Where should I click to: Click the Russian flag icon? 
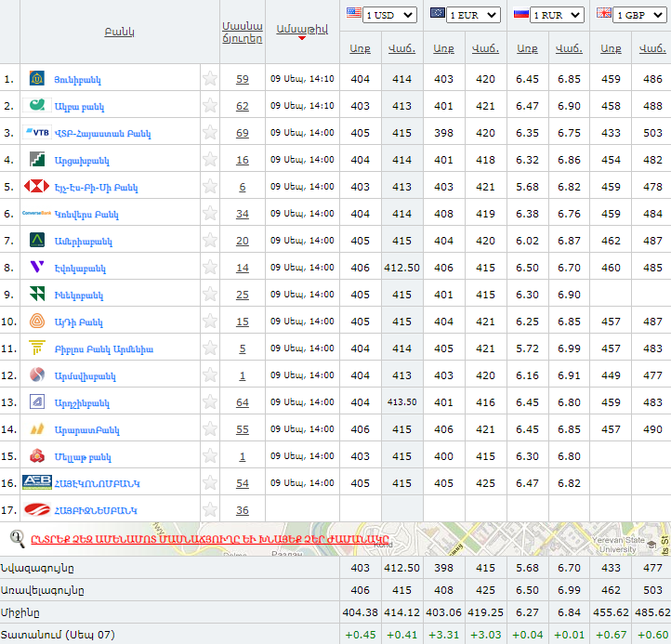click(520, 13)
